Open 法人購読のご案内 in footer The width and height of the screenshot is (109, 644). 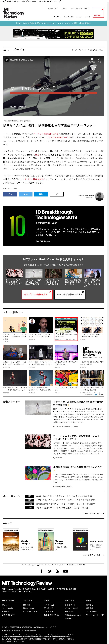coord(30,611)
